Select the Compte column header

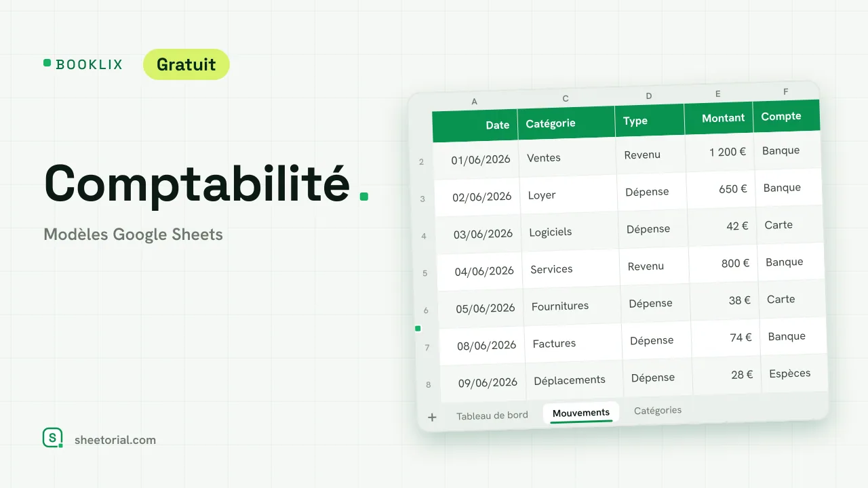pos(787,116)
